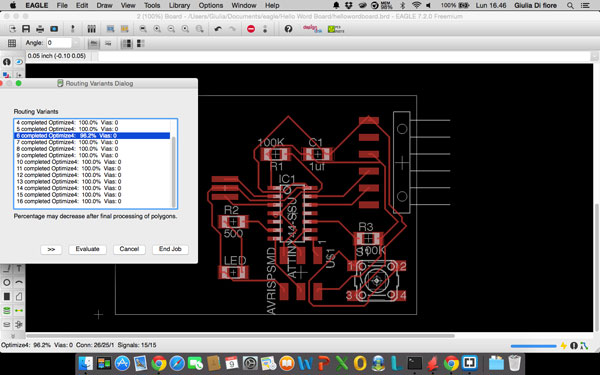600x375 pixels.
Task: Save the board with the floppy icon
Action: (x=26, y=29)
